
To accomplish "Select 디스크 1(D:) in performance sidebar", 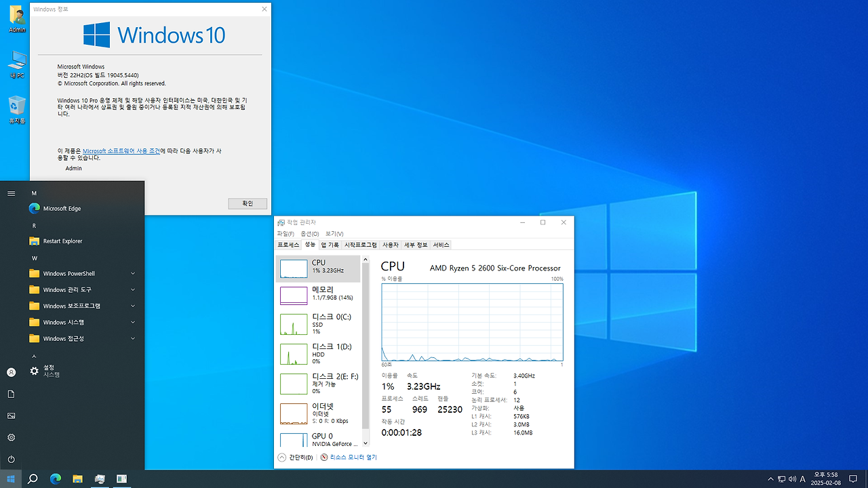I will [318, 354].
